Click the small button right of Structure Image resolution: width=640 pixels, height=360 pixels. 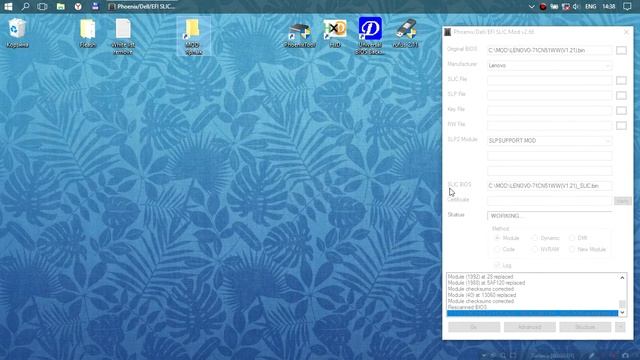[x=620, y=327]
